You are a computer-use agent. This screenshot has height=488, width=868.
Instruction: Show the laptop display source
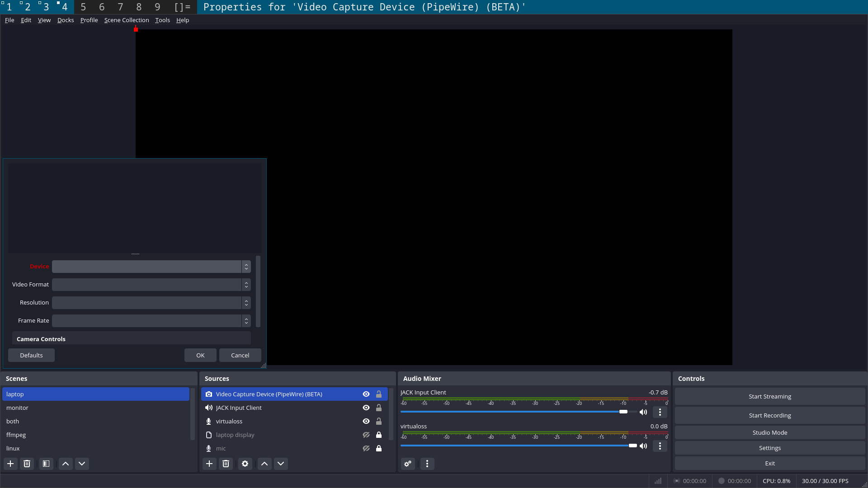point(366,435)
